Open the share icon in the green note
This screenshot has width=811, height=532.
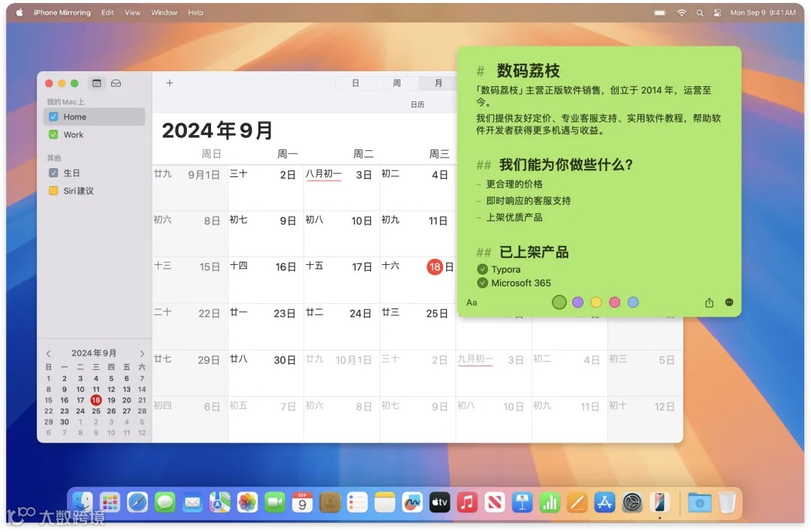coord(709,302)
